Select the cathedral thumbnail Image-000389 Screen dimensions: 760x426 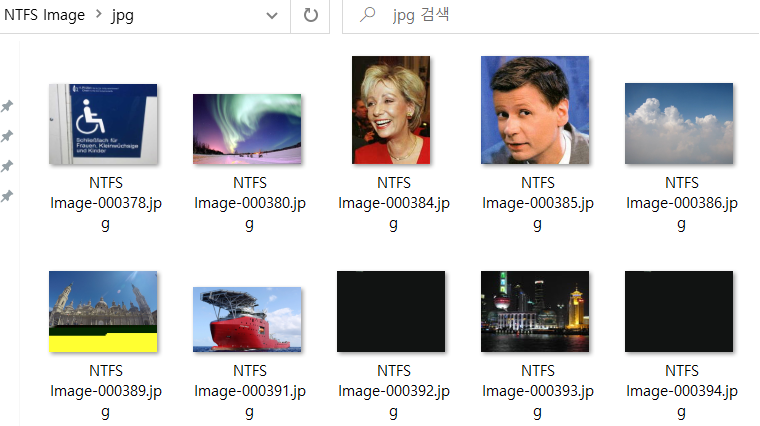103,312
